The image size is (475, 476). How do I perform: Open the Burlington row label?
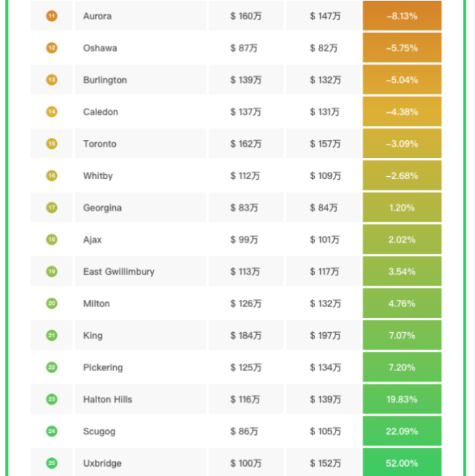(x=104, y=80)
